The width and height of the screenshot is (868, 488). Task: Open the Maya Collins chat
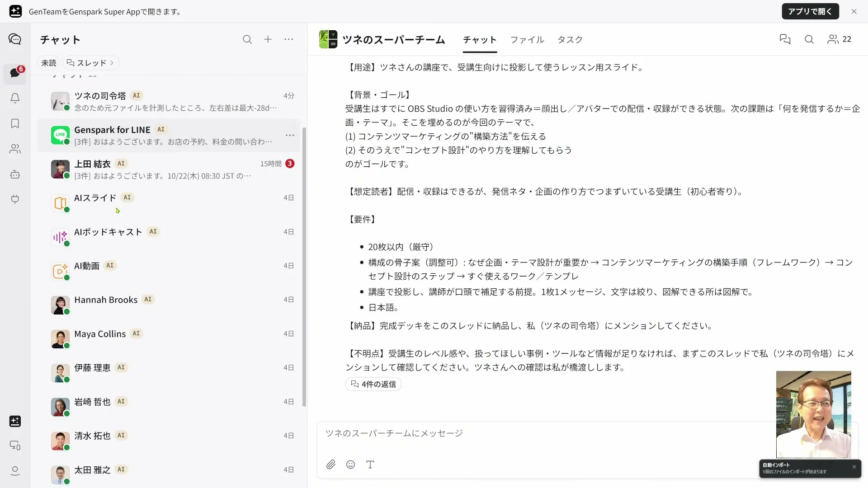pyautogui.click(x=169, y=339)
